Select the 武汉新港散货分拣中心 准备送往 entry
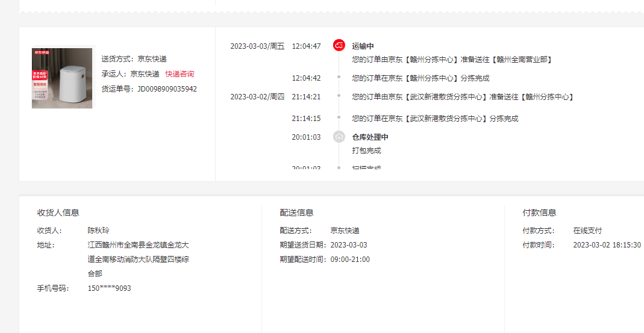644x333 pixels. coord(463,97)
